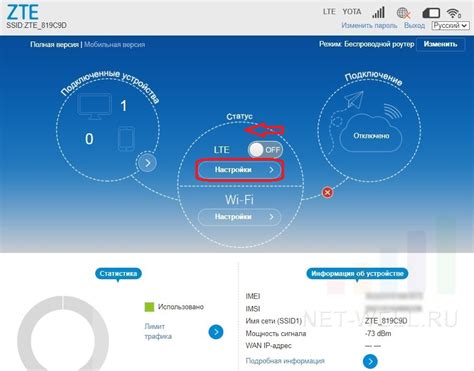Click the WAN IP-адрес label
The height and width of the screenshot is (371, 474).
point(268,346)
